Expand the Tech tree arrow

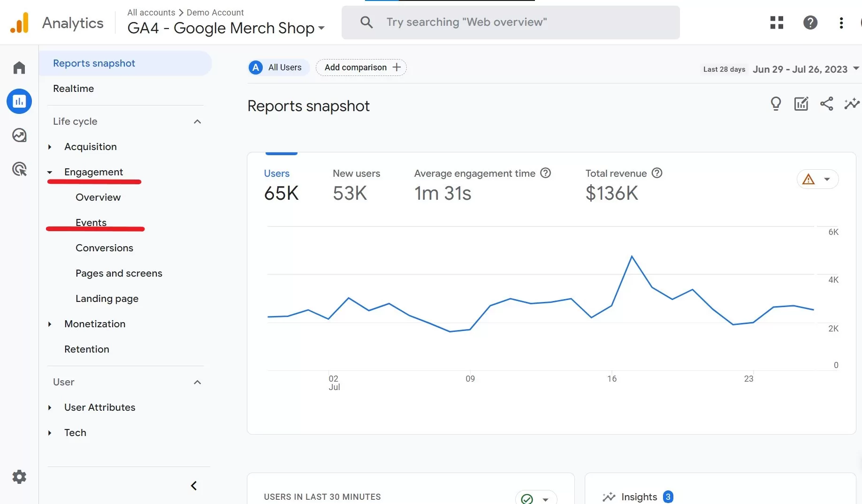pyautogui.click(x=50, y=433)
